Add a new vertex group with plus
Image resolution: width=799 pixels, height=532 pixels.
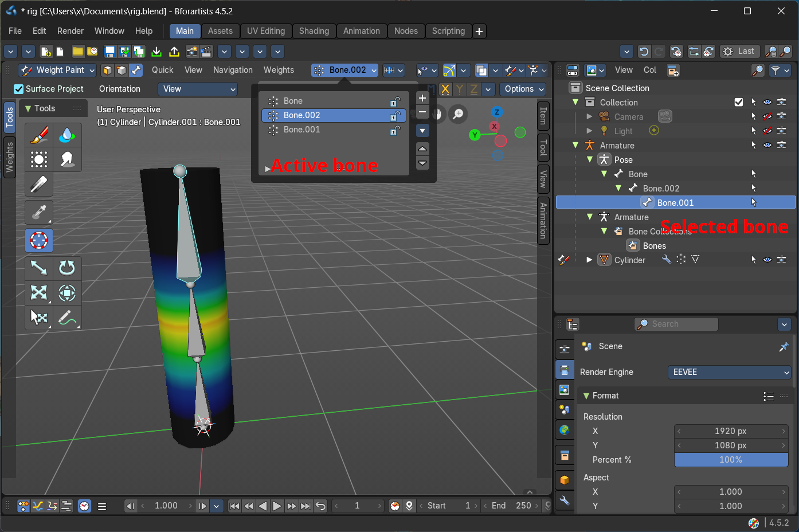pos(422,98)
